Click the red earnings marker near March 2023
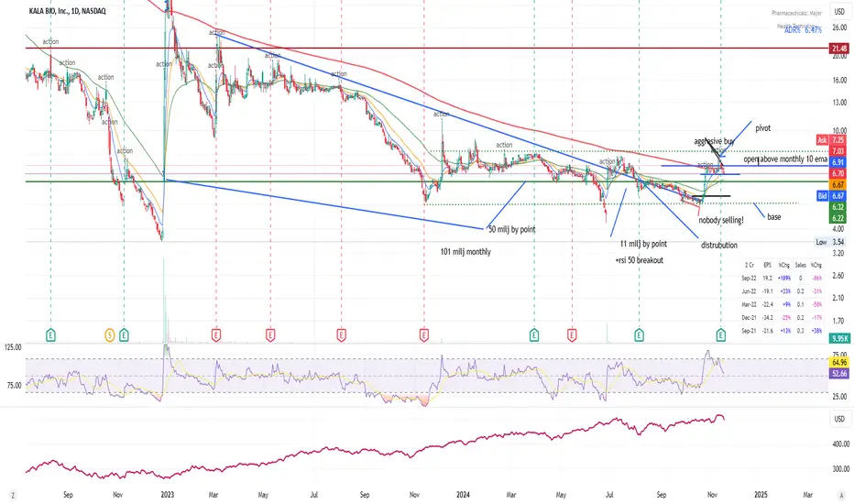 coord(216,335)
